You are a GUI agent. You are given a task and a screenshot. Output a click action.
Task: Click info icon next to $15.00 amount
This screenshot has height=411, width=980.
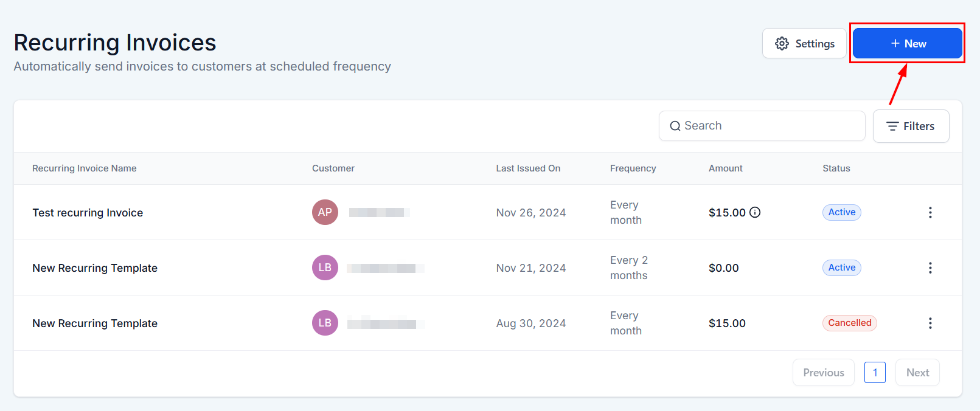(x=755, y=212)
